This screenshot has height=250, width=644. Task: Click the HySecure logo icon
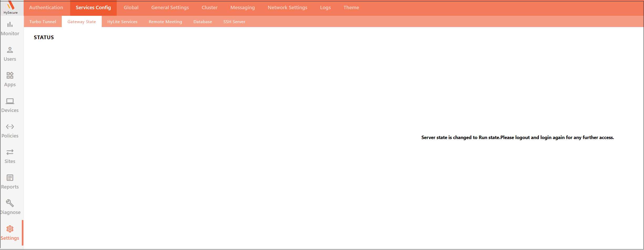pyautogui.click(x=11, y=5)
